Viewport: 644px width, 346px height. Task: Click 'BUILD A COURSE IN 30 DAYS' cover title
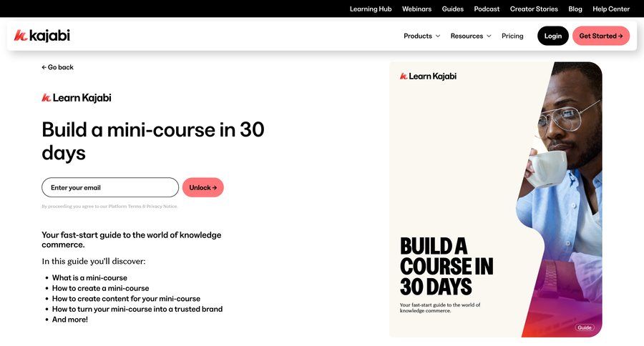(x=447, y=267)
